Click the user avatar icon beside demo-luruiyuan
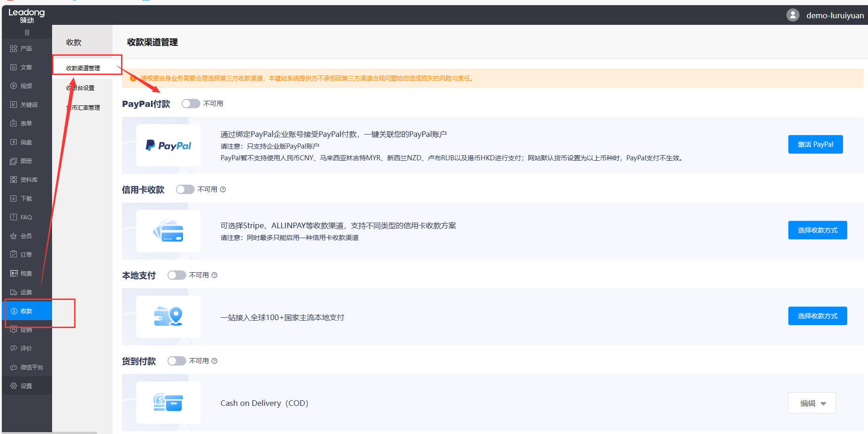Image resolution: width=868 pixels, height=434 pixels. [x=792, y=15]
